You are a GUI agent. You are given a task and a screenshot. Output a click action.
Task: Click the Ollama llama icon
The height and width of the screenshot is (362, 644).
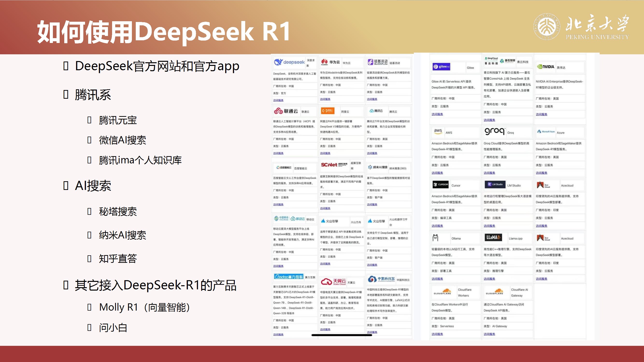coord(435,237)
